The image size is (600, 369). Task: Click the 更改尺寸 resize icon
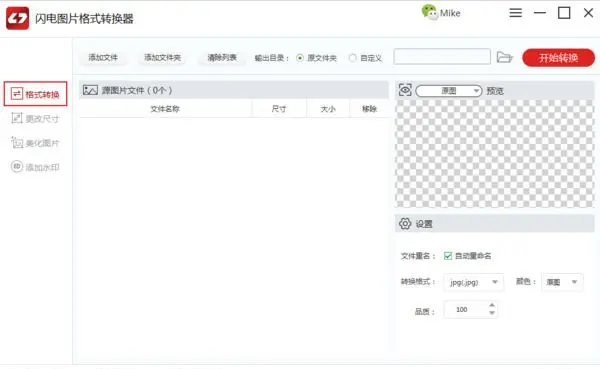tap(16, 118)
